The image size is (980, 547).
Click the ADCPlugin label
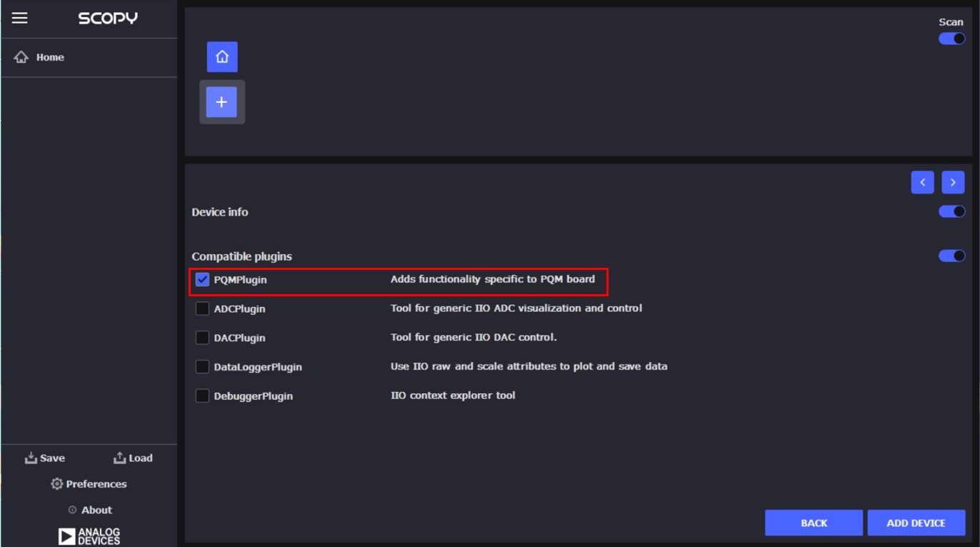coord(240,309)
